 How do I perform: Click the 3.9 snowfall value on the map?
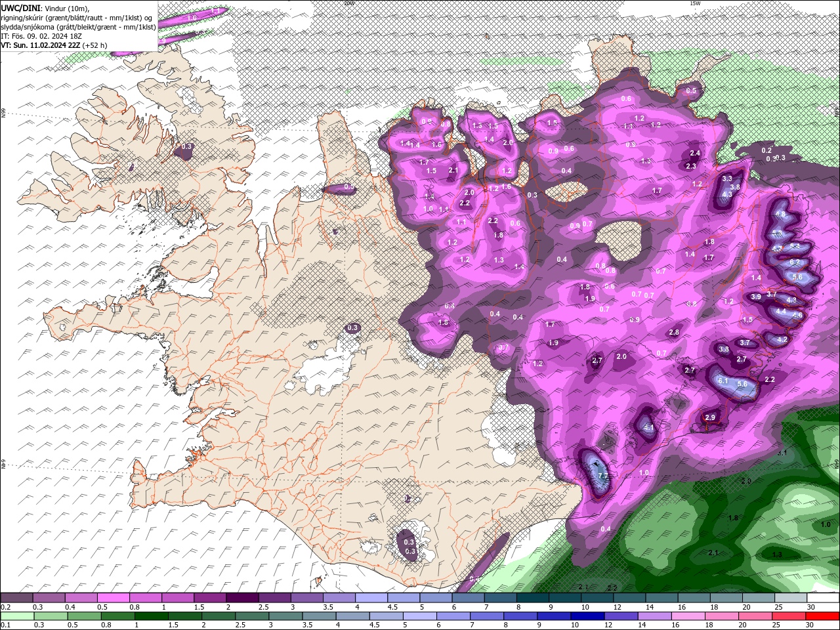(755, 297)
